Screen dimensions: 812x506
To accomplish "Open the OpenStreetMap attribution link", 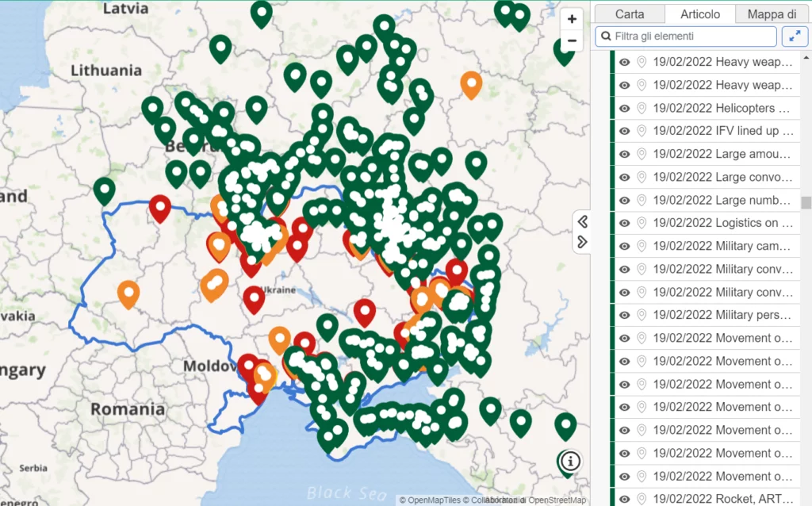I will click(557, 500).
